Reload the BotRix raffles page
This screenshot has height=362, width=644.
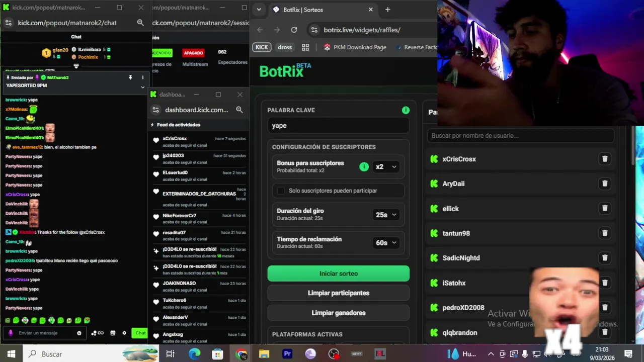tap(294, 30)
